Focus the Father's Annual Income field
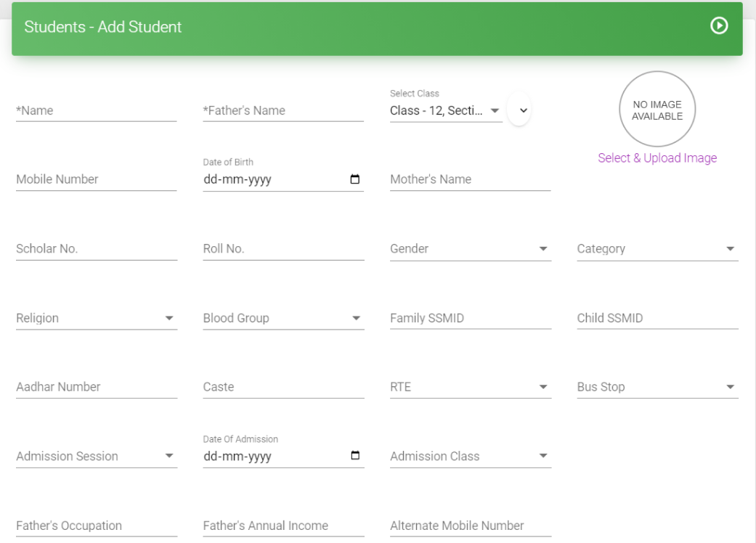The height and width of the screenshot is (543, 756). 283,525
